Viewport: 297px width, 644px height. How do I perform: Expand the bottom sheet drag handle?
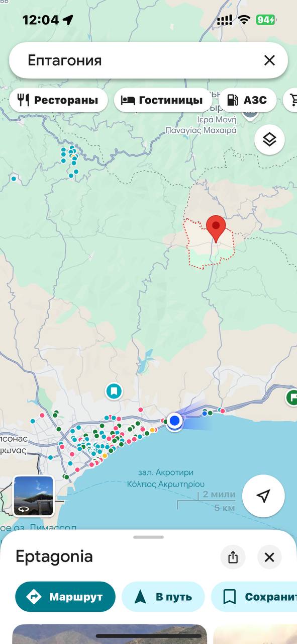(x=148, y=537)
